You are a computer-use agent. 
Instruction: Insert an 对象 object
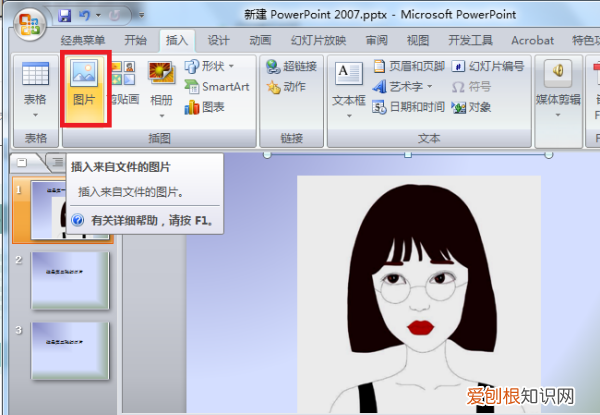471,107
